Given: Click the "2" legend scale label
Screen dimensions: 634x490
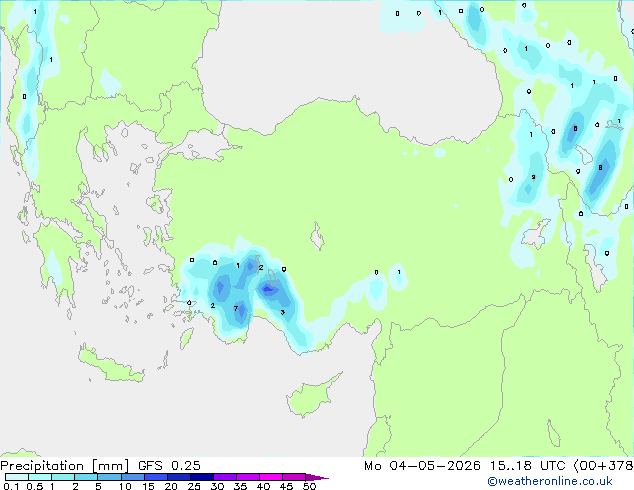Looking at the screenshot, I should [x=75, y=486].
